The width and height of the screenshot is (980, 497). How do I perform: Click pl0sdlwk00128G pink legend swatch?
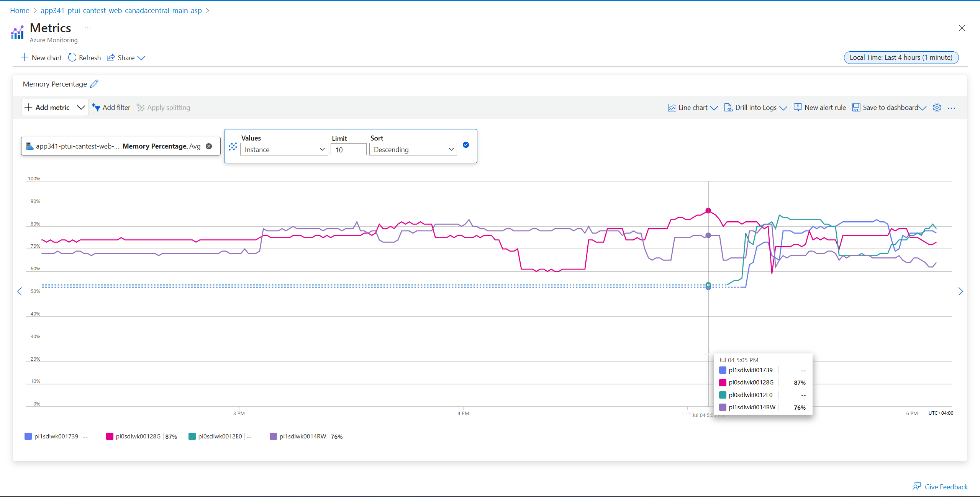pyautogui.click(x=110, y=436)
